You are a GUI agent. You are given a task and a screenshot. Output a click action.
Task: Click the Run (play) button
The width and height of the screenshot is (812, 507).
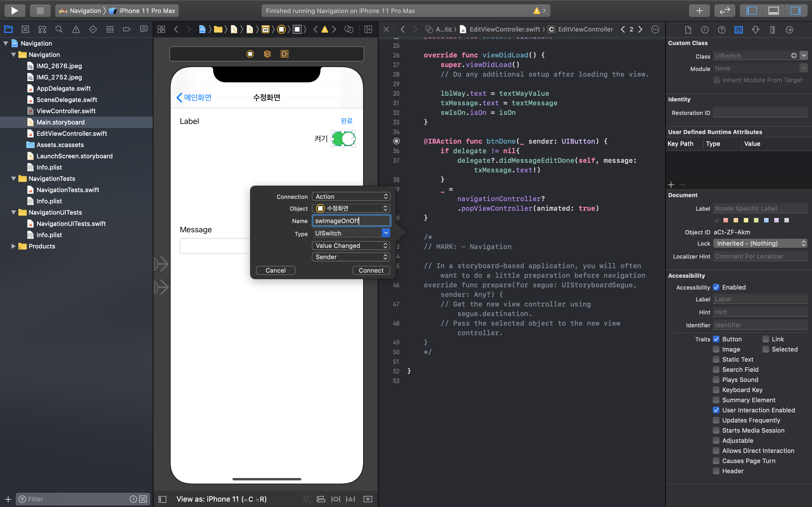(x=14, y=10)
